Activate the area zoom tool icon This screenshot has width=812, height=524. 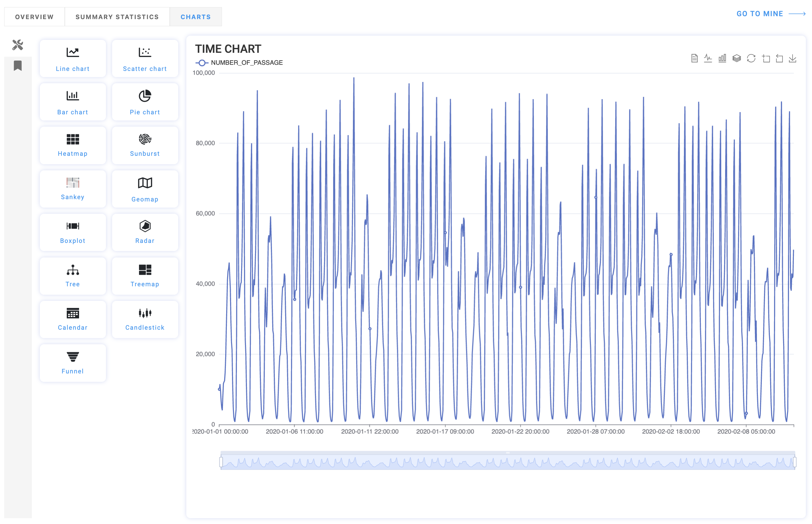[x=766, y=59]
